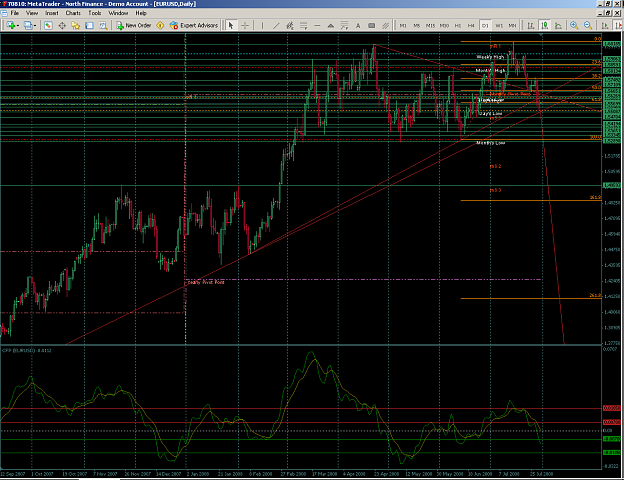Select the arrow cursor tool
This screenshot has width=625, height=480.
click(231, 26)
